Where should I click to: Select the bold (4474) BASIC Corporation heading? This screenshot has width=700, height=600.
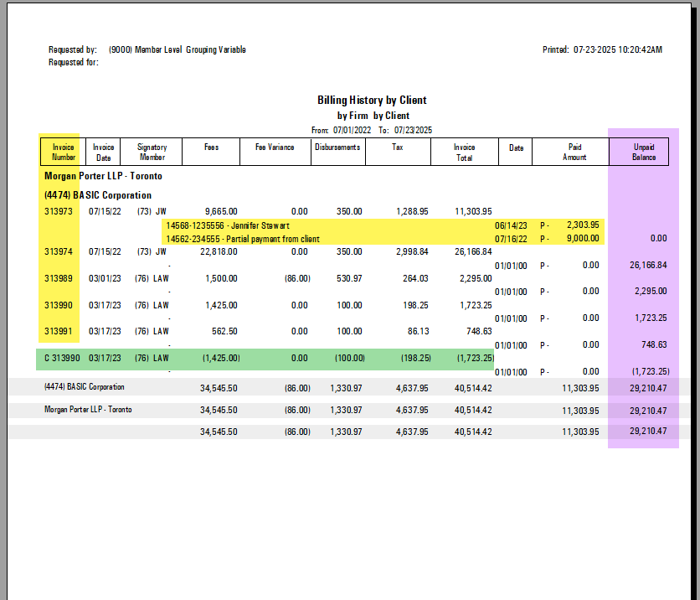[98, 195]
